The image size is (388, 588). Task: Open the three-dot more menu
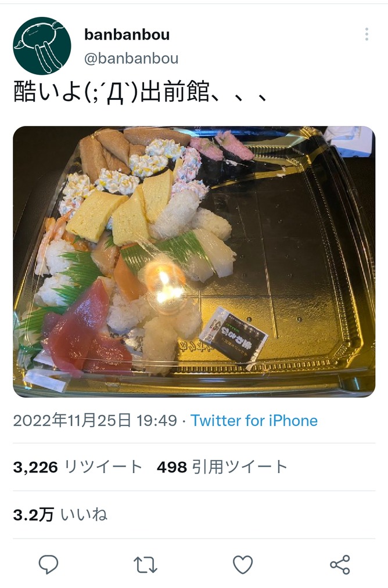367,34
